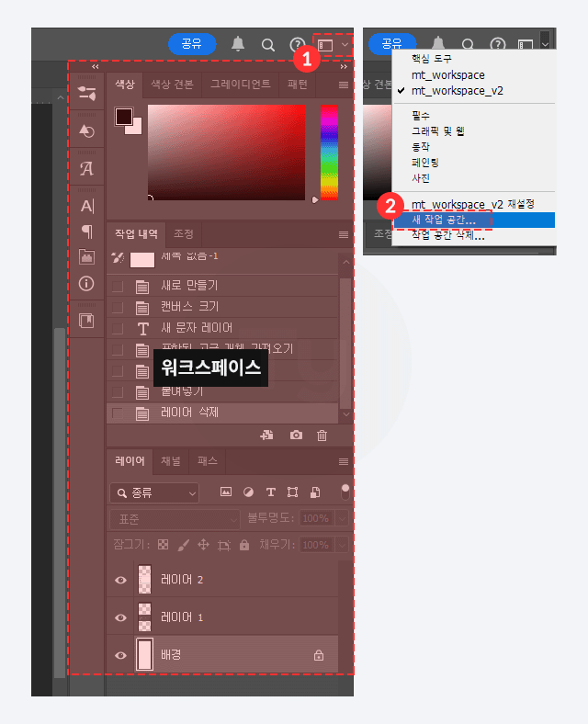Filter for adjustment layers icon
This screenshot has width=588, height=724.
tap(248, 492)
